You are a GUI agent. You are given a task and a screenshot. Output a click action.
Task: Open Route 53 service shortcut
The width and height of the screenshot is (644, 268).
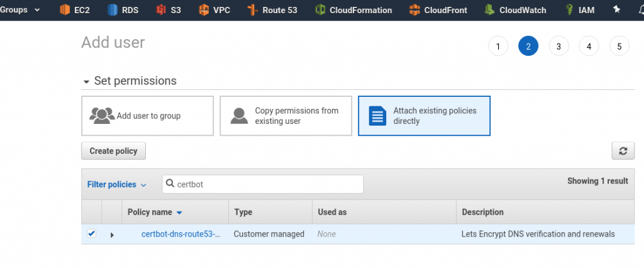tap(272, 10)
